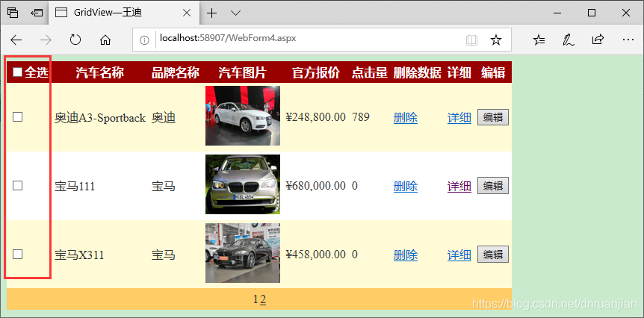The width and height of the screenshot is (644, 318).
Task: Click the 点击量 column header
Action: (x=370, y=72)
